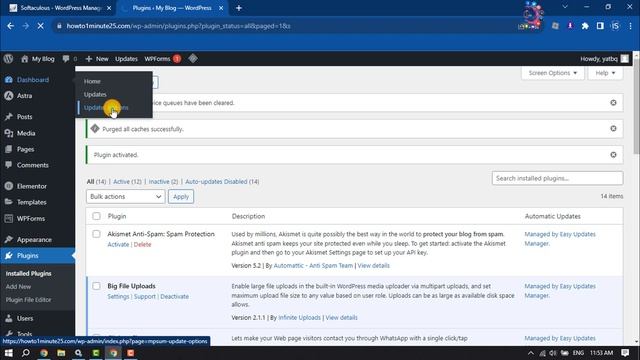The image size is (640, 360).
Task: Filter by Auto-updates Disabled (14)
Action: click(222, 182)
